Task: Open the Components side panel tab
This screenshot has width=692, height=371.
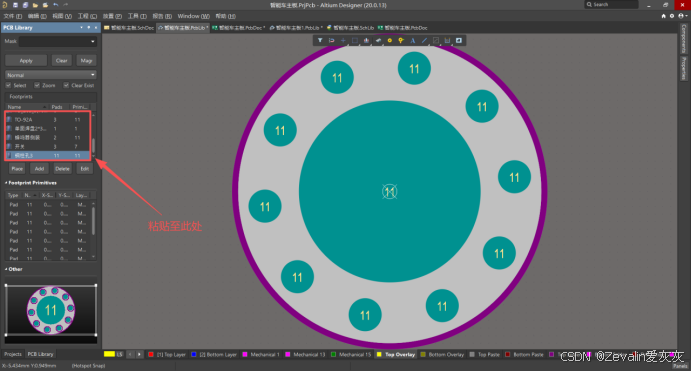Action: [x=684, y=38]
